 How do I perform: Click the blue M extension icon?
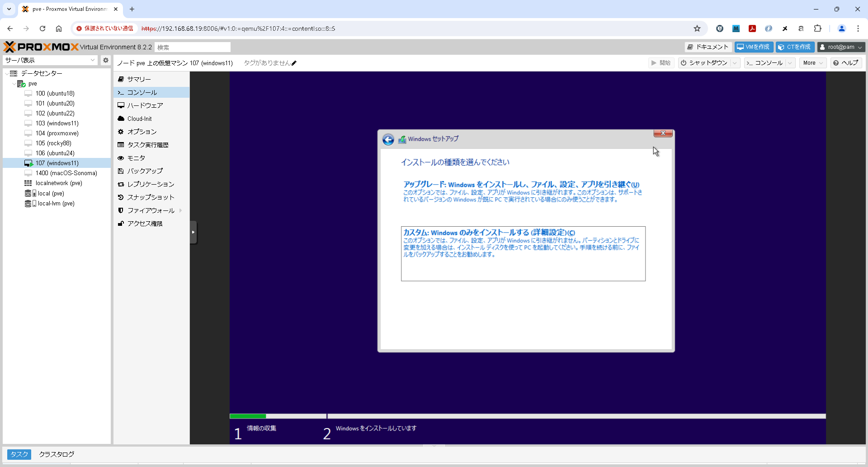click(x=736, y=29)
